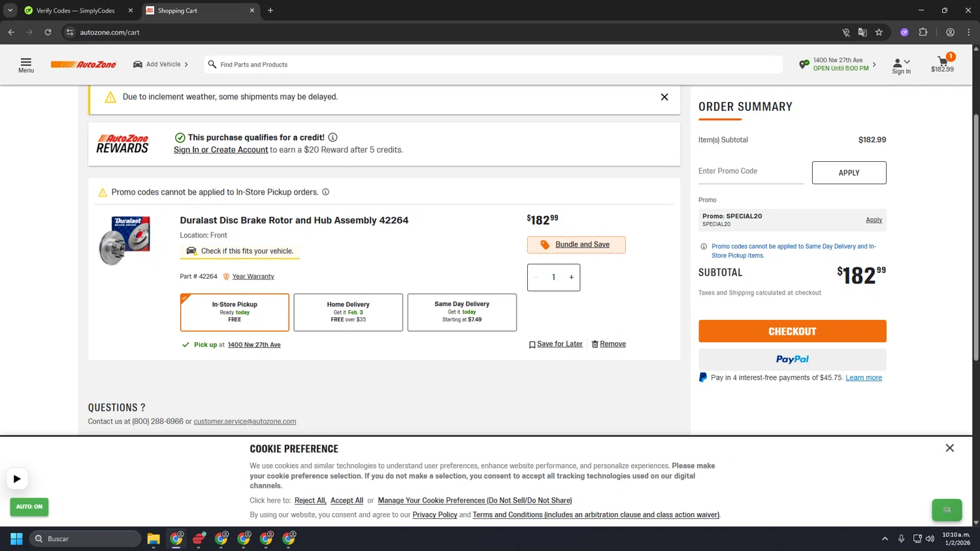Open the Terms and Conditions link
The image size is (980, 551).
click(x=596, y=514)
